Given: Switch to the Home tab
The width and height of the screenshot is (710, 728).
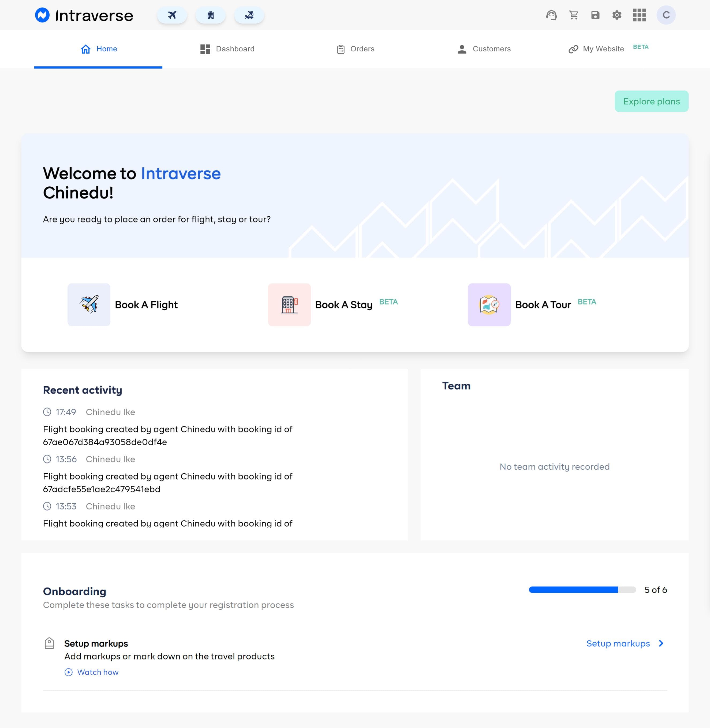Looking at the screenshot, I should (x=98, y=49).
